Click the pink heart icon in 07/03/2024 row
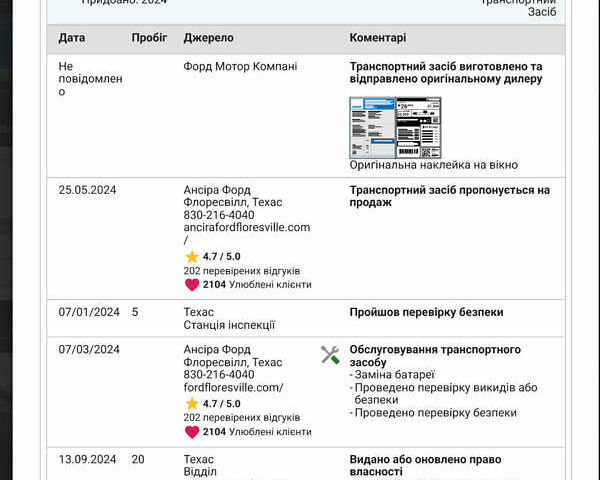Screen dimensions: 600x480 [x=192, y=432]
